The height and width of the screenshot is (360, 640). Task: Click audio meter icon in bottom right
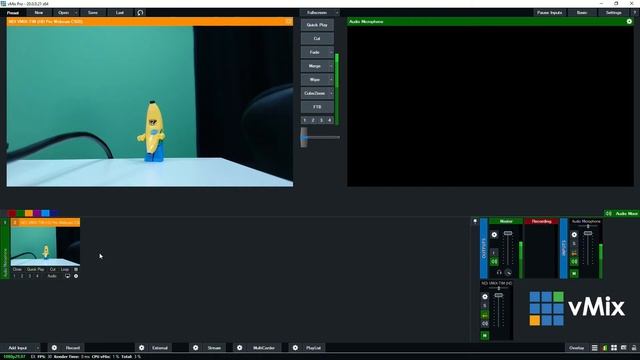tap(604, 348)
